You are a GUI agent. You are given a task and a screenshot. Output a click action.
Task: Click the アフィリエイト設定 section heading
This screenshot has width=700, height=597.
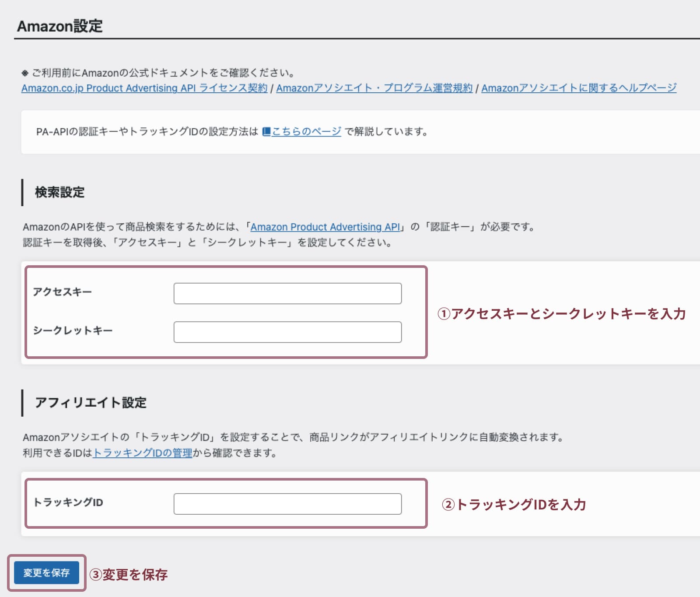click(91, 403)
